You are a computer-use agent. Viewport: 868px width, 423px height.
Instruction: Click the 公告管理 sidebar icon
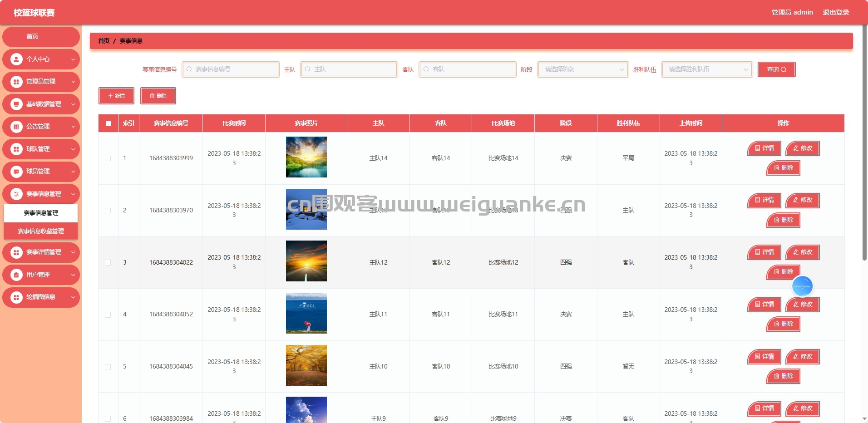(x=16, y=127)
